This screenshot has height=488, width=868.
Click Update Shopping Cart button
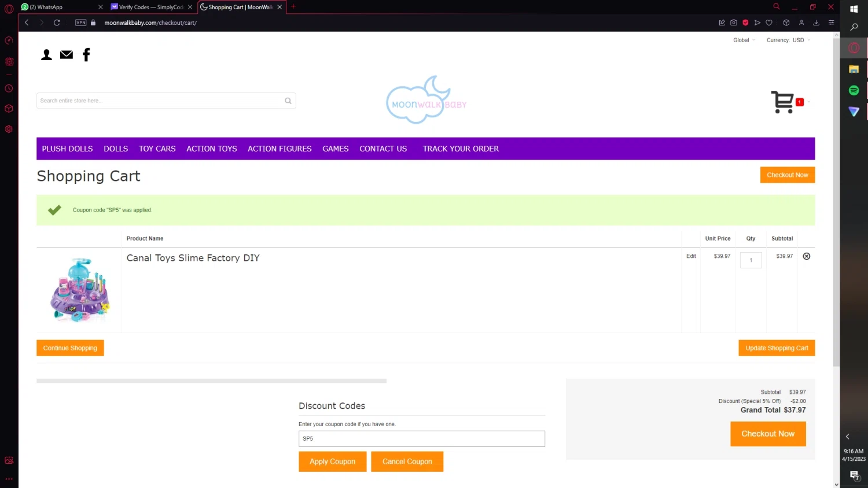pos(777,348)
